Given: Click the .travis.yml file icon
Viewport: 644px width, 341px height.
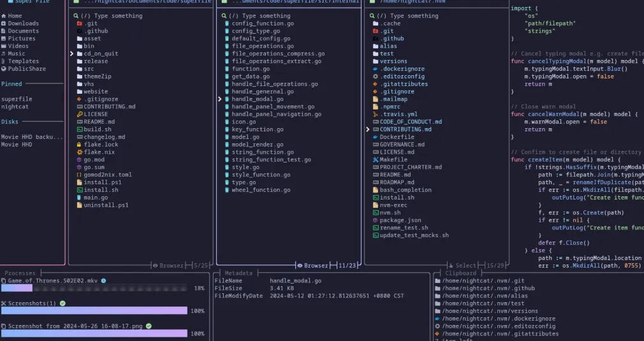Looking at the screenshot, I should (x=376, y=115).
